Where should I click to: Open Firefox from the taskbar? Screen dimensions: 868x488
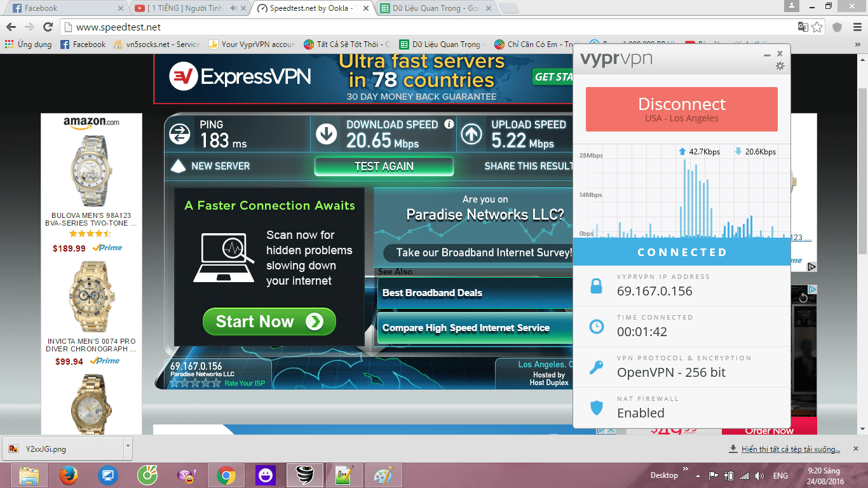[69, 475]
